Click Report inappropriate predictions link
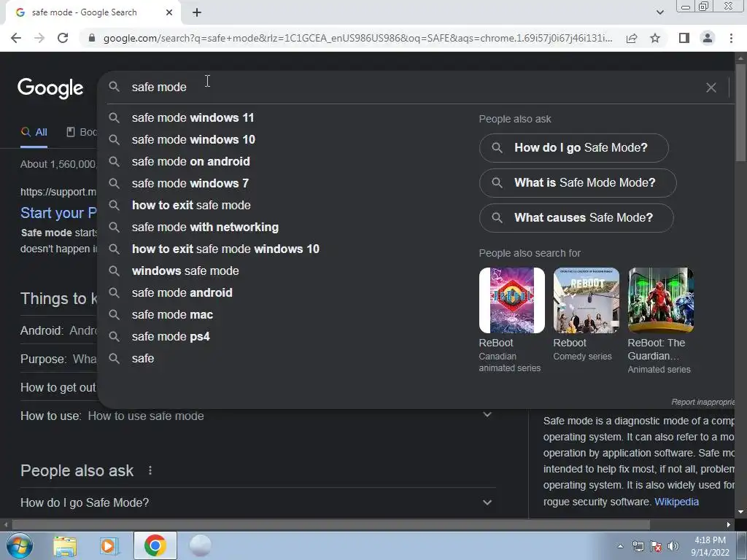This screenshot has width=747, height=560. (x=703, y=402)
